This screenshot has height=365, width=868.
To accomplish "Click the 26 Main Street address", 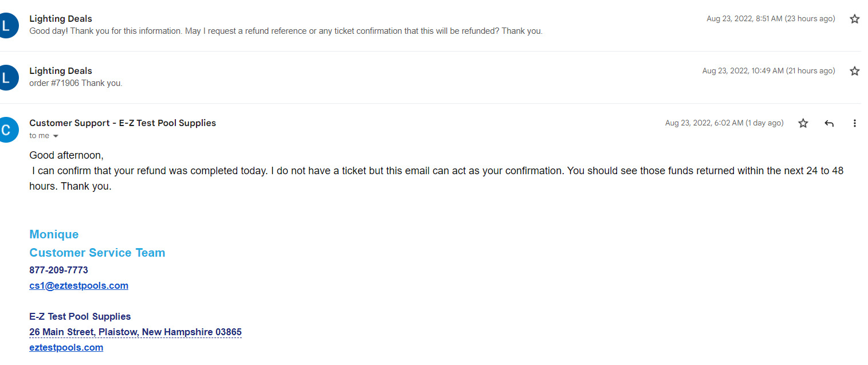I will pyautogui.click(x=135, y=332).
